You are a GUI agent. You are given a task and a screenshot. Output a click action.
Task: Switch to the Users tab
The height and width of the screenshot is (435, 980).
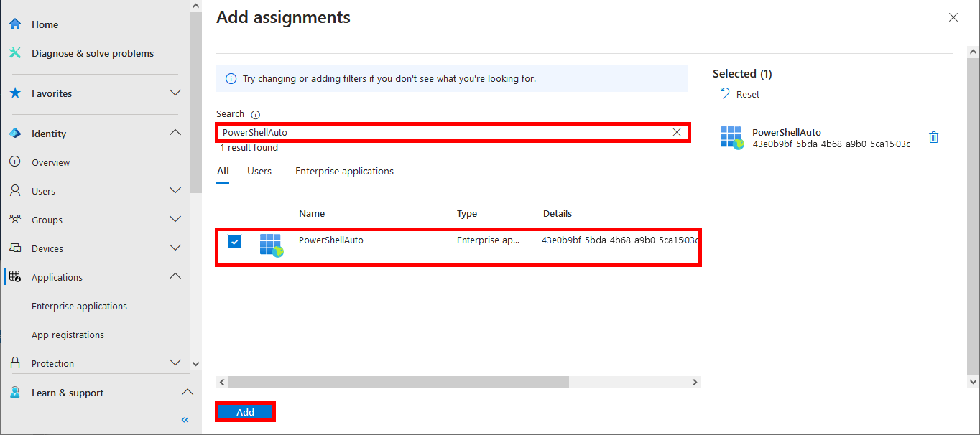pos(259,171)
